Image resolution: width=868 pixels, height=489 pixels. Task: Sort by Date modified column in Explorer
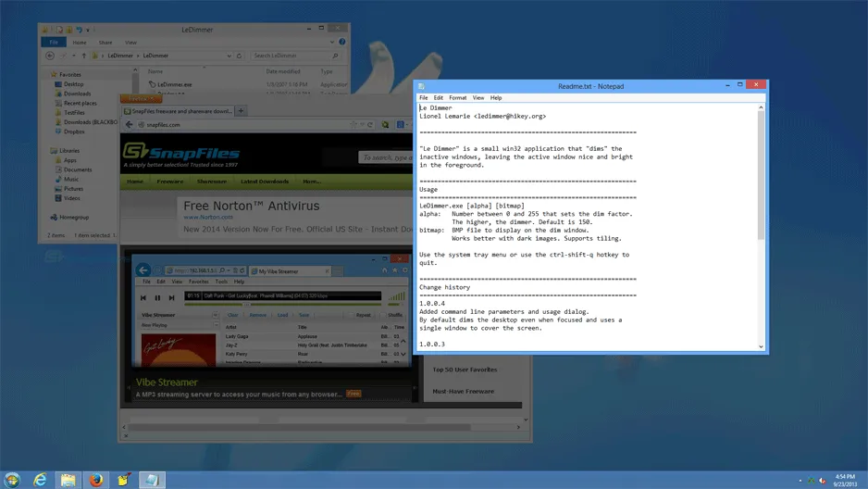(283, 71)
